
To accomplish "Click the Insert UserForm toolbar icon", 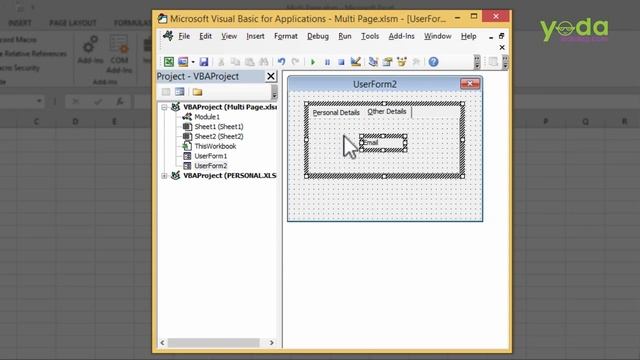I will click(183, 62).
